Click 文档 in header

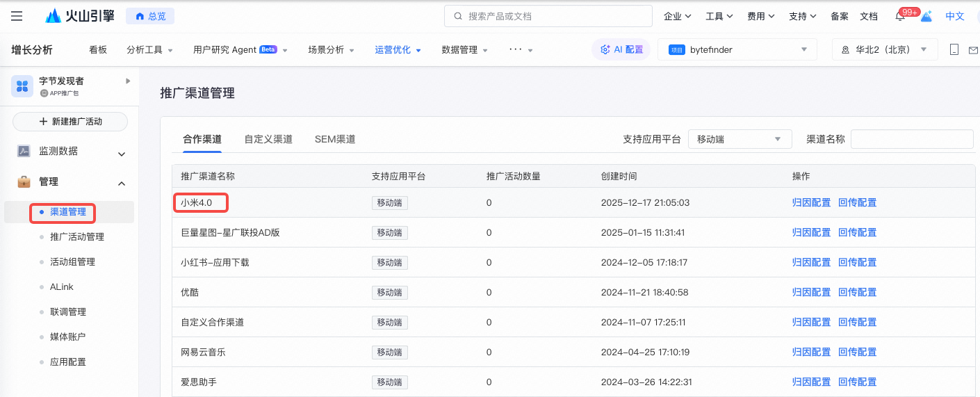[869, 16]
